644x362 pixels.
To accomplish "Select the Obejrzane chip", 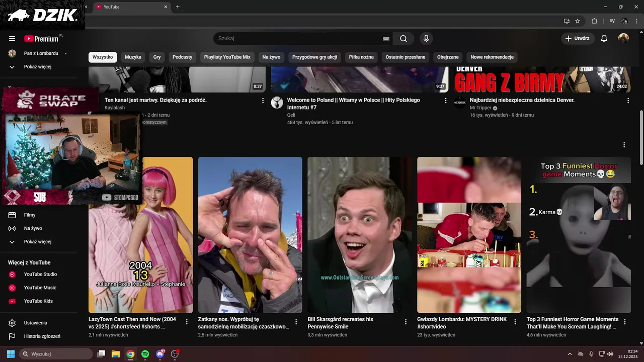I will (x=448, y=57).
